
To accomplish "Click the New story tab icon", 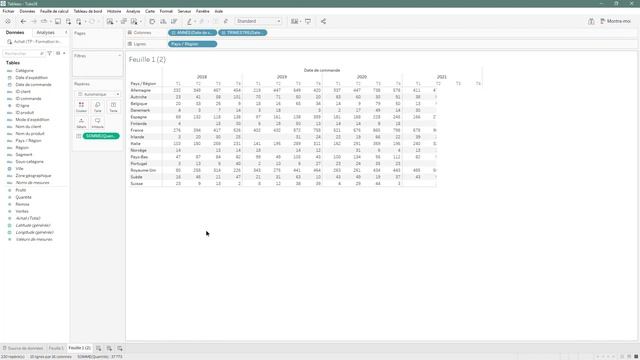I will pos(120,348).
